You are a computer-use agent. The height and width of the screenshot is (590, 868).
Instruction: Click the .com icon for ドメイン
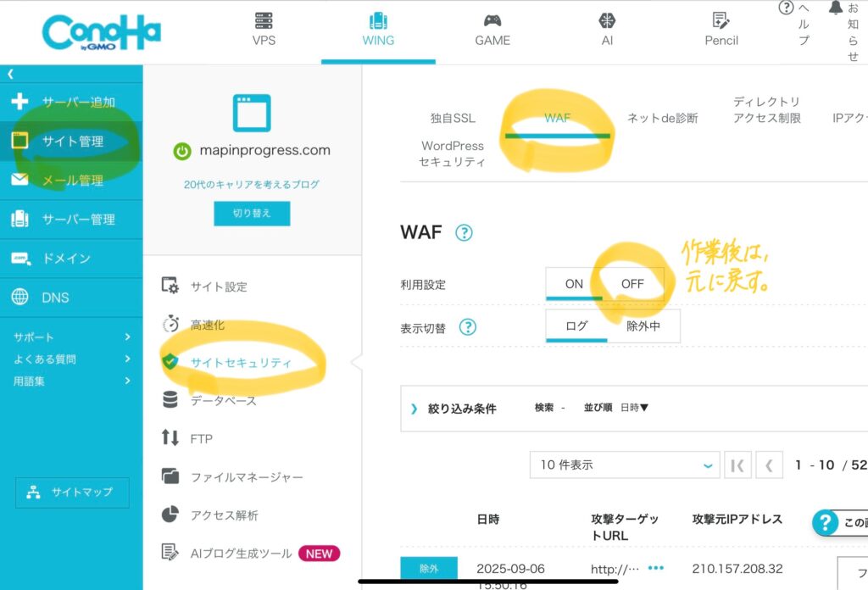click(20, 258)
